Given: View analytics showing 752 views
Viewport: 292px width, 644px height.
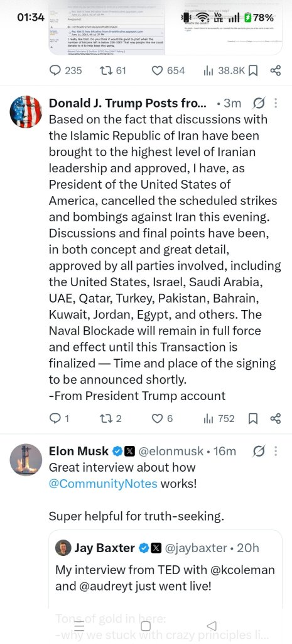Looking at the screenshot, I should [219, 418].
